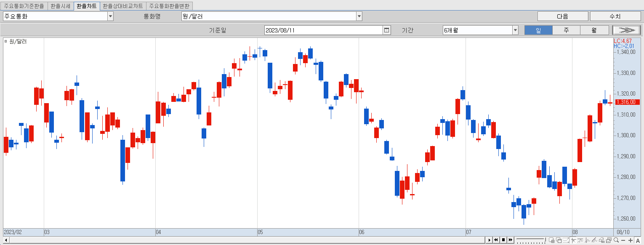Image resolution: width=644 pixels, height=245 pixels.
Task: Click the red current price label 1,316.00
Action: [x=627, y=102]
